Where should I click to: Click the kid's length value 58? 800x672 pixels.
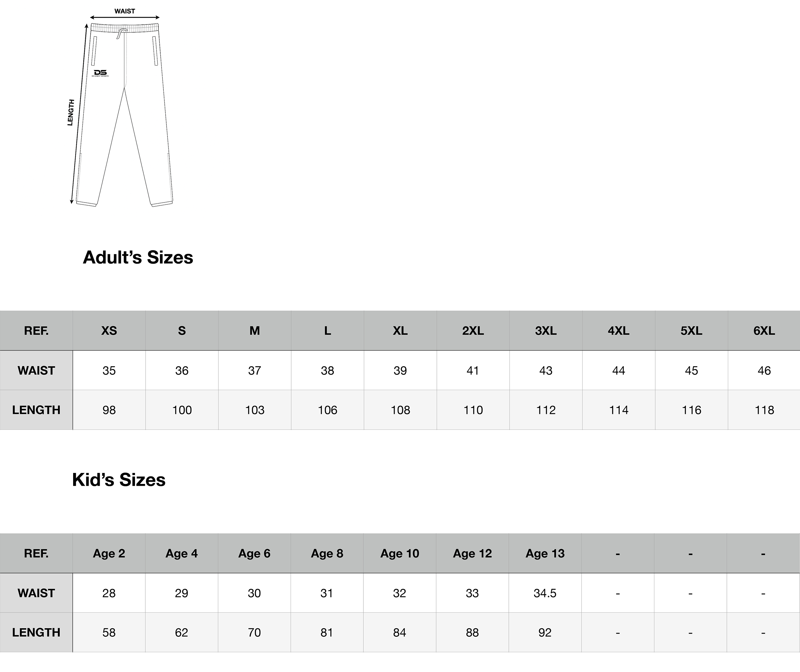click(x=109, y=633)
